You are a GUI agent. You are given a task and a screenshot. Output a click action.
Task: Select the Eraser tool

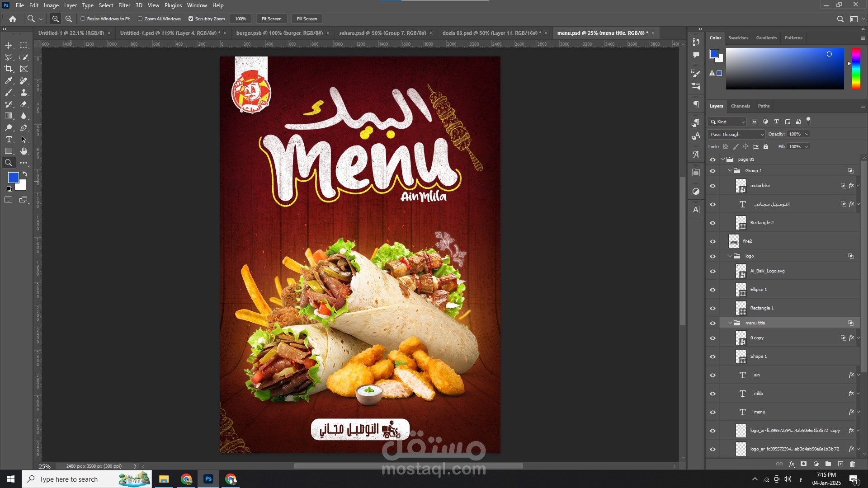24,104
